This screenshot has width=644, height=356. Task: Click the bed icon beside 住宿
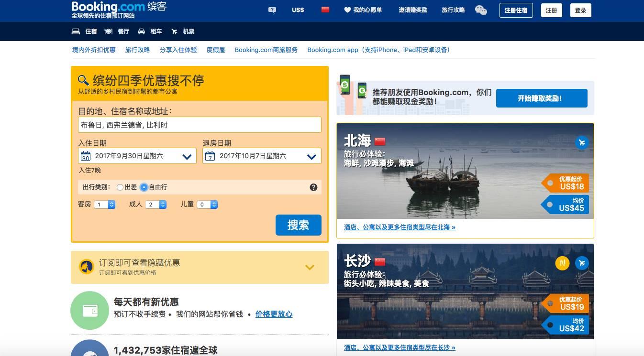76,32
